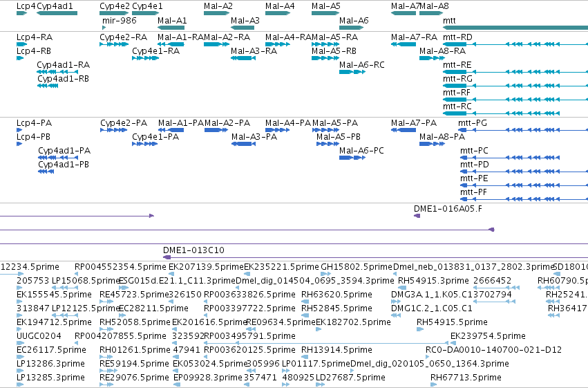This screenshot has height=388, width=588.
Task: Click the Cyp4ad1-PA protein label
Action: pos(64,151)
